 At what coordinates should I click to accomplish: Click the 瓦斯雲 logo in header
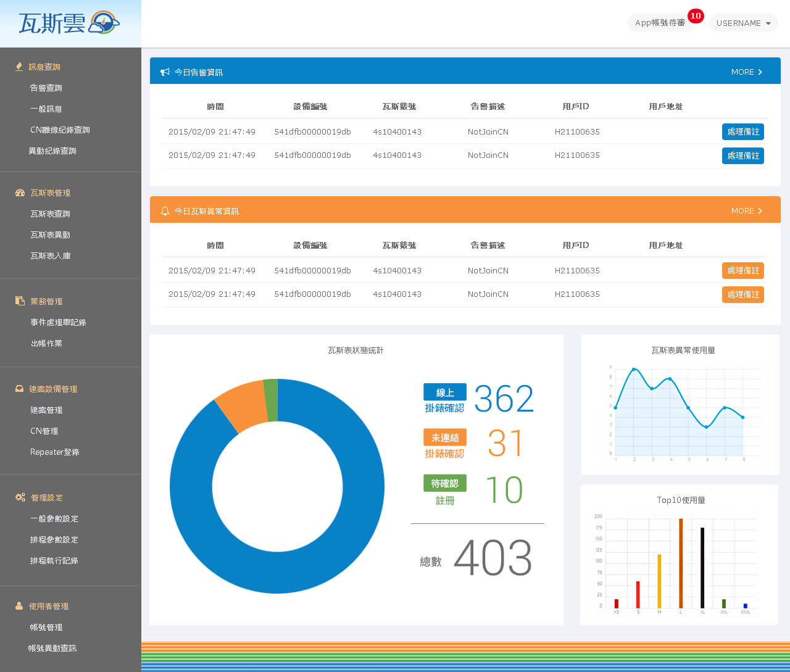click(69, 23)
